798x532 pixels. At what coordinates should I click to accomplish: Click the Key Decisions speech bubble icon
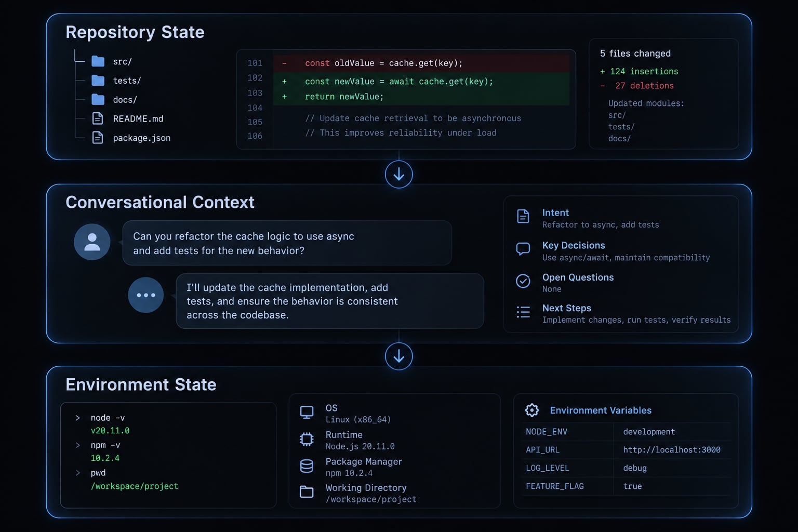coord(523,249)
